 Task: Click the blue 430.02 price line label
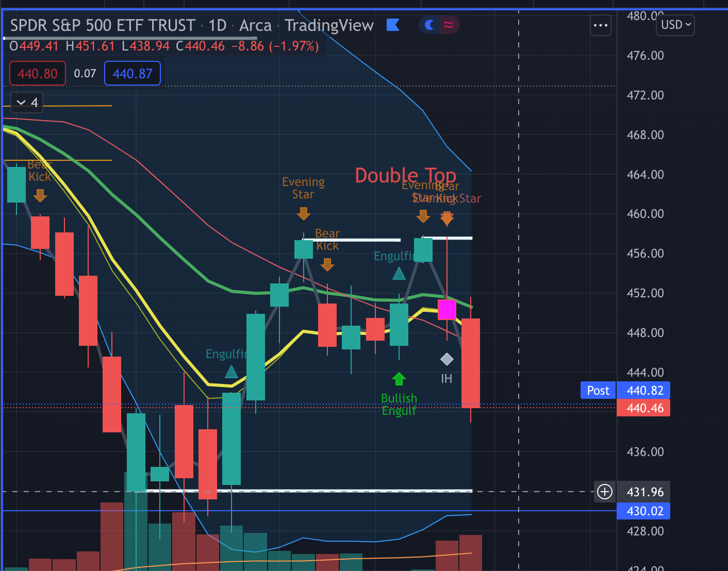(x=644, y=511)
